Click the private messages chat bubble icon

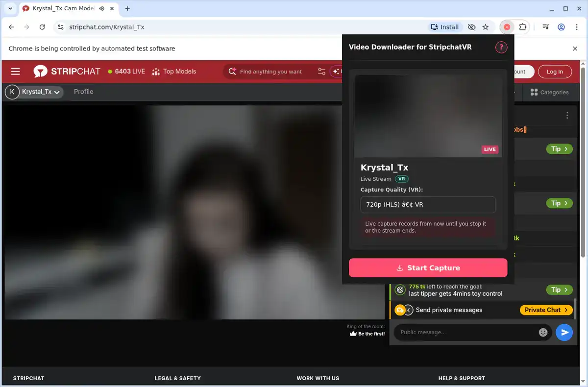400,310
